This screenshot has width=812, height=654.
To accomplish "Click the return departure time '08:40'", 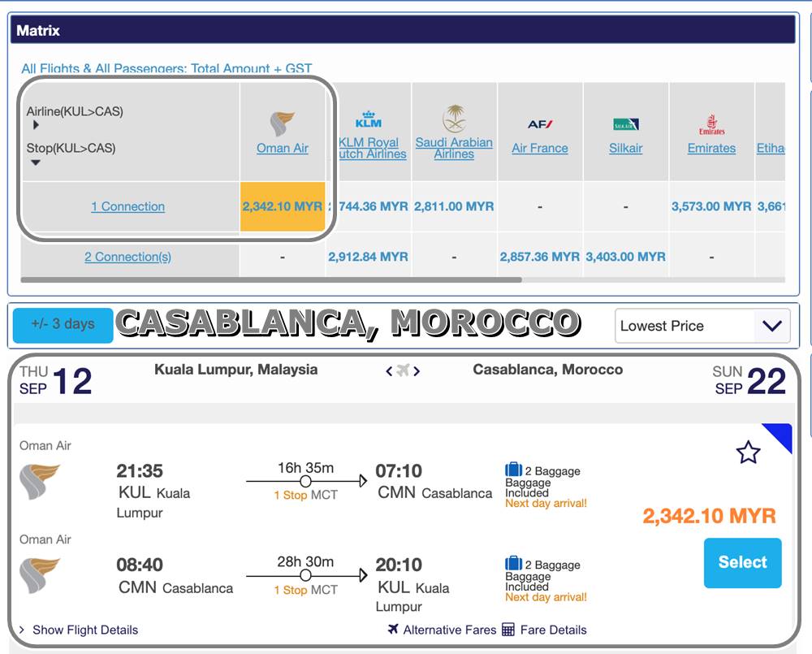I will pyautogui.click(x=140, y=565).
